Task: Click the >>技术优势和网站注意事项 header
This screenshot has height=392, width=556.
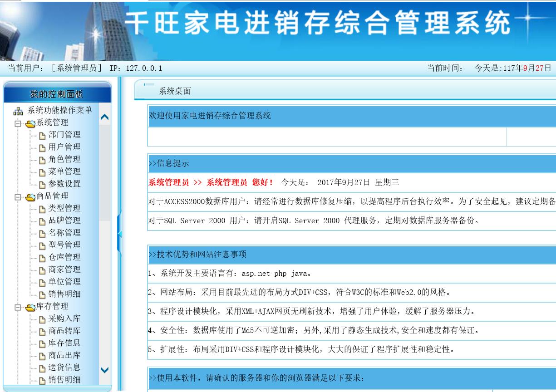Action: pyautogui.click(x=352, y=255)
